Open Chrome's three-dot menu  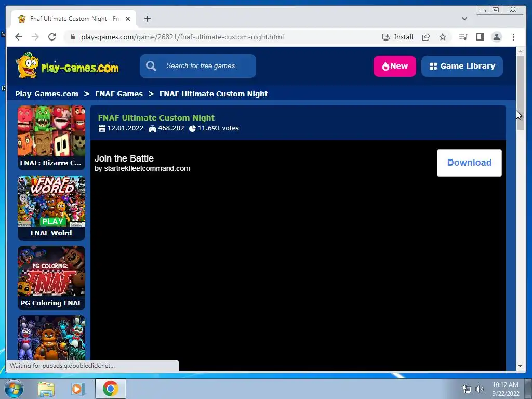point(513,37)
